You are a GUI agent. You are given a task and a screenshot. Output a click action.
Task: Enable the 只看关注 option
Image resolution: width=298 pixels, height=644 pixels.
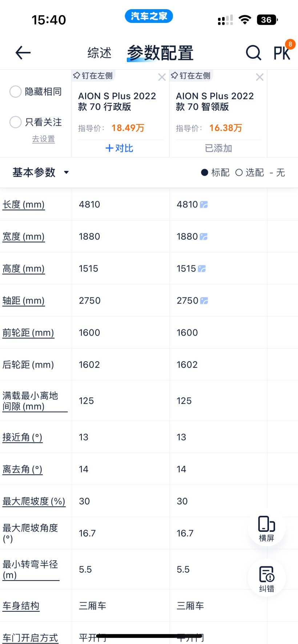pyautogui.click(x=15, y=122)
